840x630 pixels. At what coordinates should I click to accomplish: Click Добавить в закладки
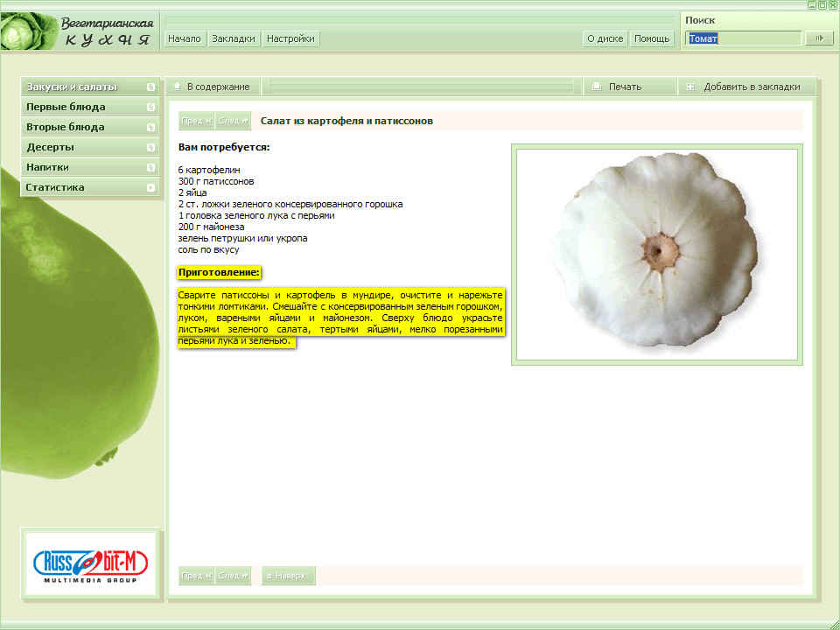pyautogui.click(x=746, y=87)
